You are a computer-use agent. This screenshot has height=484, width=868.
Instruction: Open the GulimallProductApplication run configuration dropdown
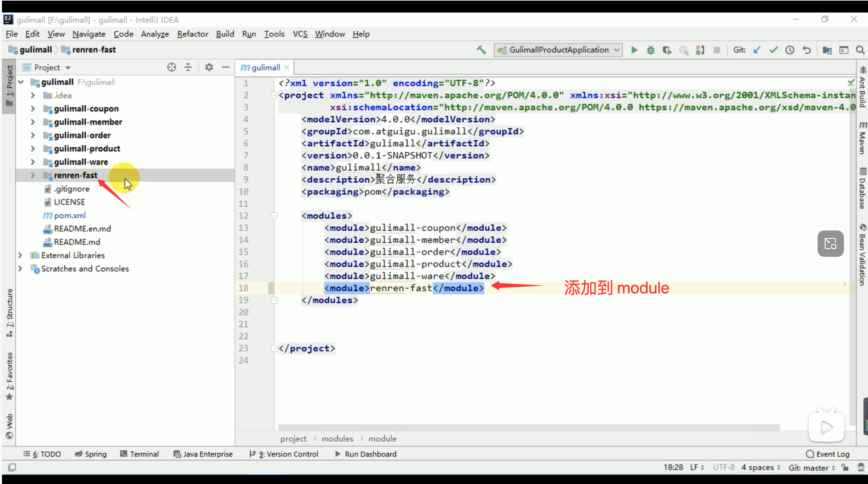click(x=558, y=50)
